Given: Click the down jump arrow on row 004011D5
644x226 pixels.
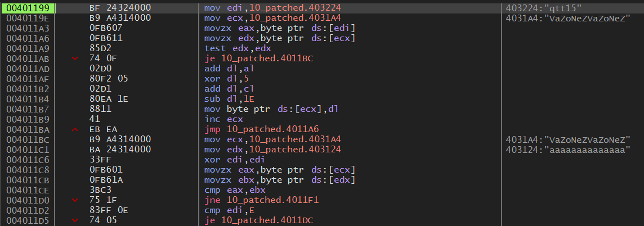Looking at the screenshot, I should (x=75, y=221).
